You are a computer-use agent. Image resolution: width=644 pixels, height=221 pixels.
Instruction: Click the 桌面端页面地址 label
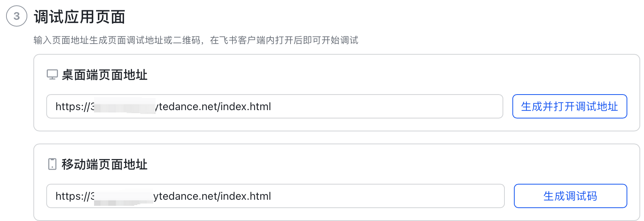(105, 75)
